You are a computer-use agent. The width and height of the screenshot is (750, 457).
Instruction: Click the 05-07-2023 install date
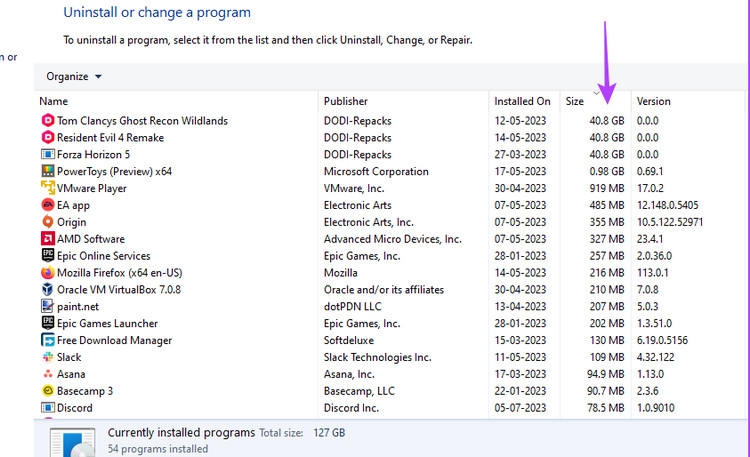pyautogui.click(x=520, y=408)
